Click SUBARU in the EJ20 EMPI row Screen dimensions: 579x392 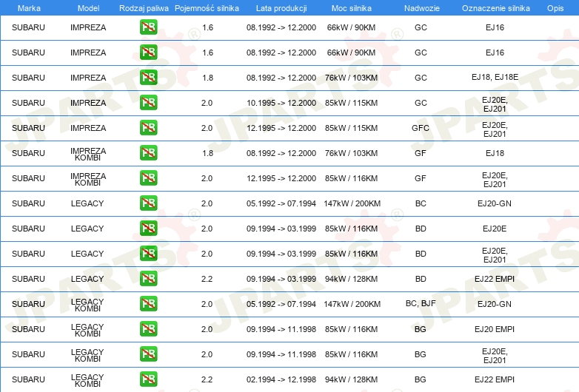pos(28,329)
